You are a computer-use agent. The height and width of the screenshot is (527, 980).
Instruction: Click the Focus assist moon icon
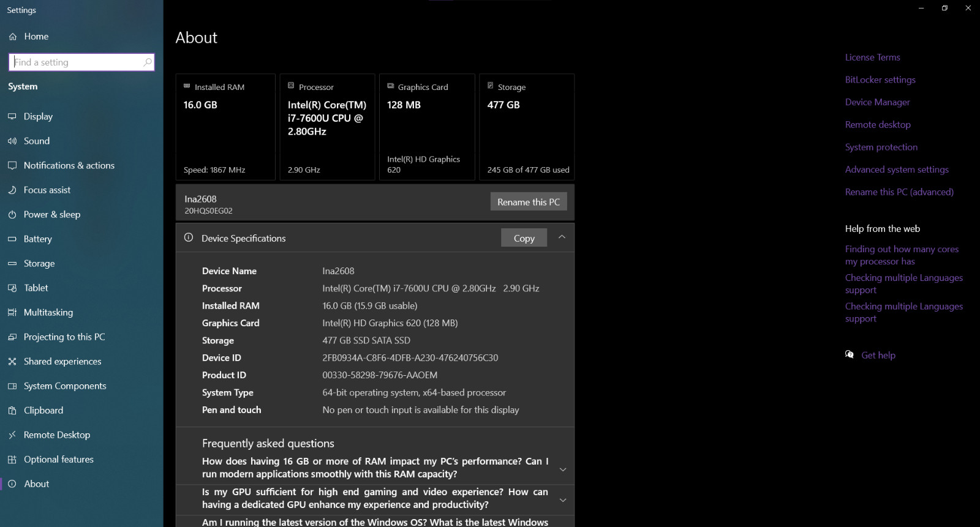click(12, 190)
